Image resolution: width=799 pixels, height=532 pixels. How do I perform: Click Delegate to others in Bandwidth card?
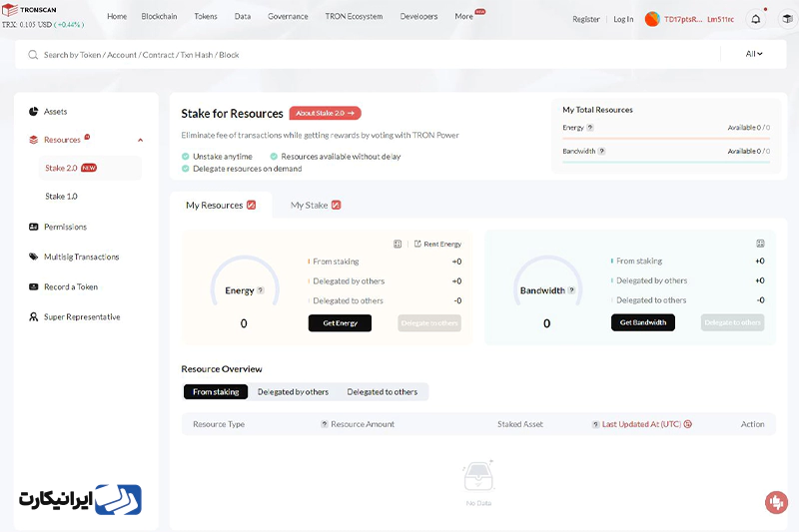pyautogui.click(x=732, y=322)
